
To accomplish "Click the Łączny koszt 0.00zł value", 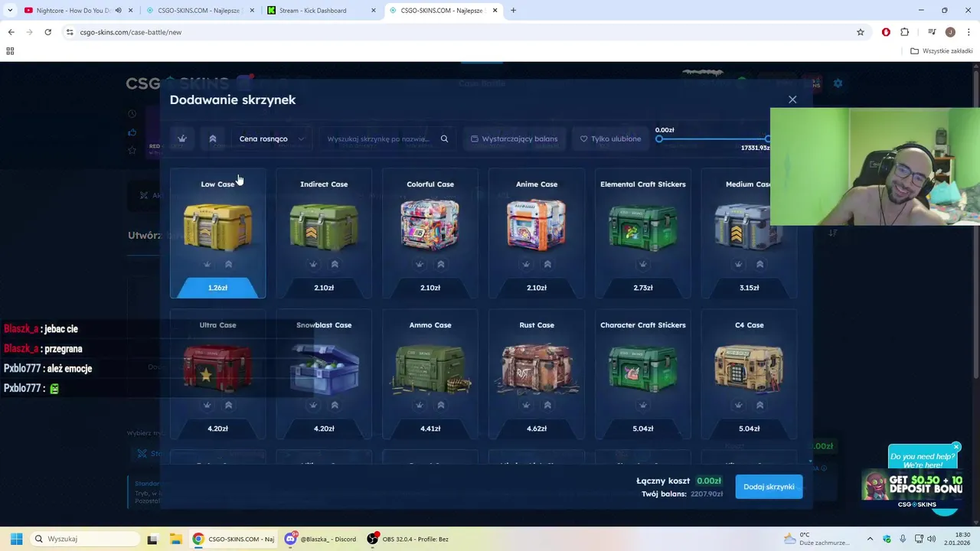I will tap(709, 481).
